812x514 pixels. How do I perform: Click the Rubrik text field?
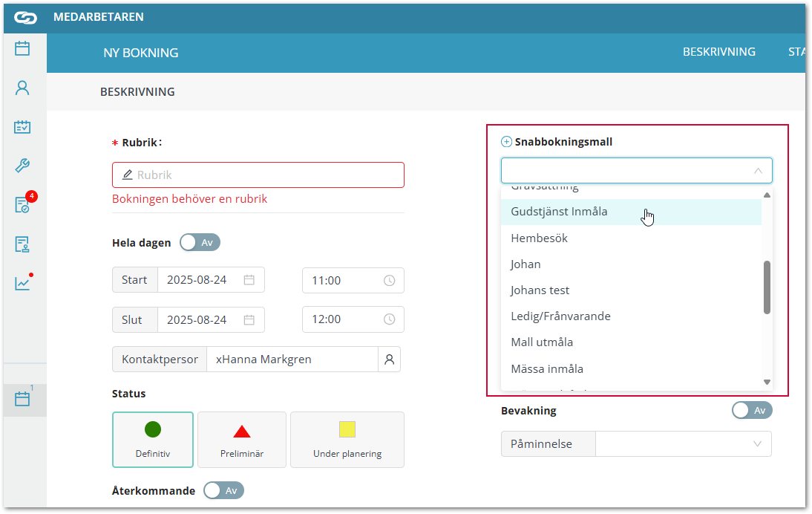tap(258, 175)
